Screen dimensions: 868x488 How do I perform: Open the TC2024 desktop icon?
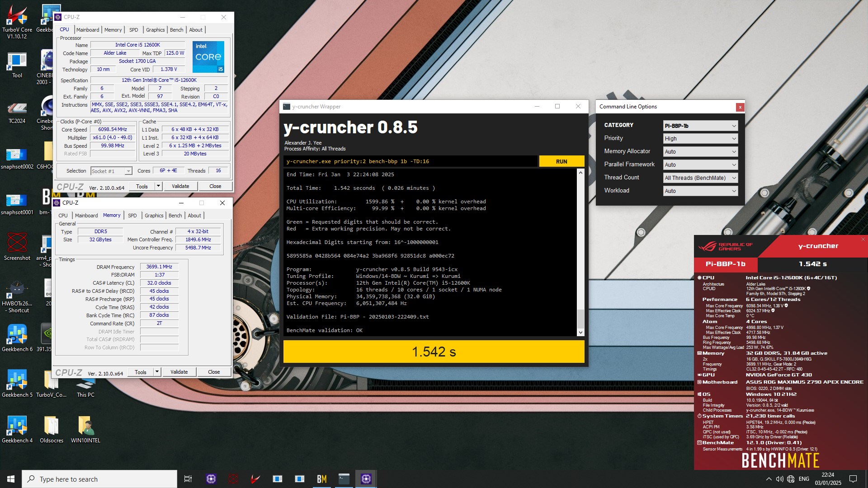pyautogui.click(x=17, y=112)
